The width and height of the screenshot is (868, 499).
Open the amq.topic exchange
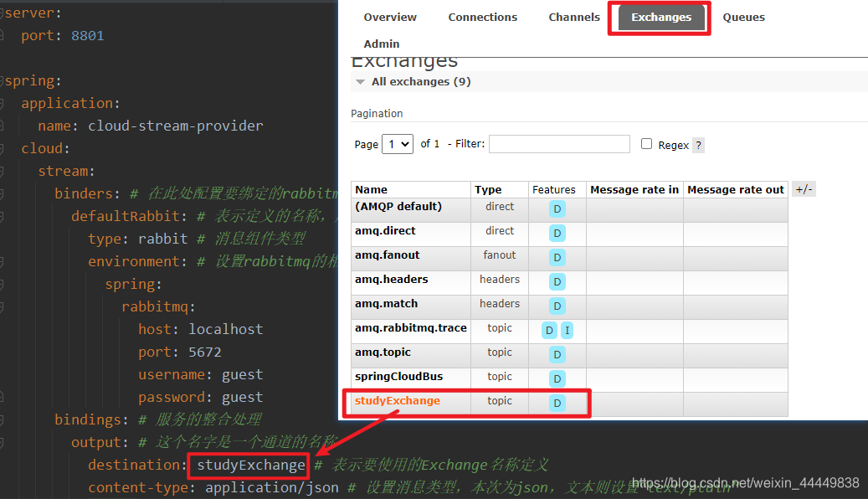383,352
